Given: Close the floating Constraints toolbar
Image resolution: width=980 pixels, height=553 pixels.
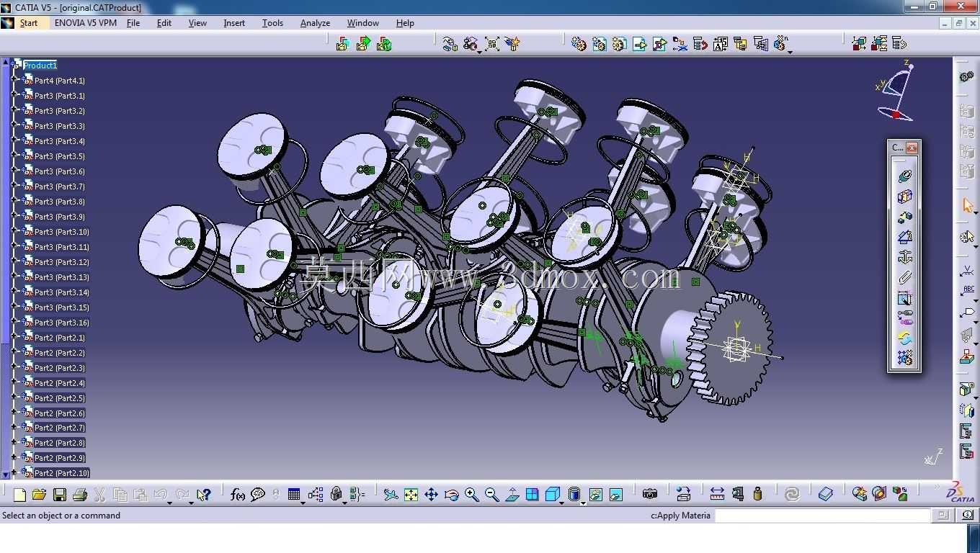Looking at the screenshot, I should (912, 148).
